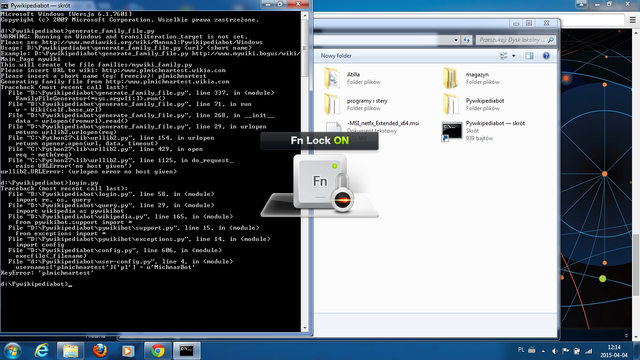Open Explorer help question mark icon
640x360 pixels.
coord(546,56)
